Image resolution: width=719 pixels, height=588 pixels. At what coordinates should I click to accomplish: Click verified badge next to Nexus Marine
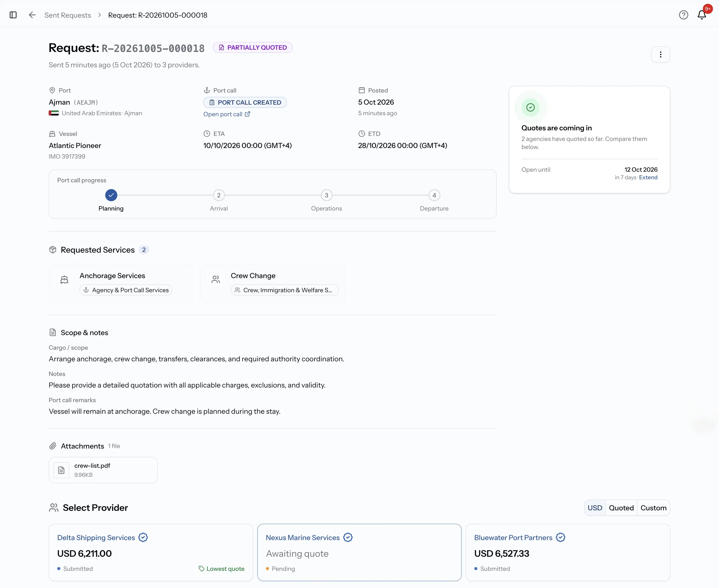coord(348,538)
